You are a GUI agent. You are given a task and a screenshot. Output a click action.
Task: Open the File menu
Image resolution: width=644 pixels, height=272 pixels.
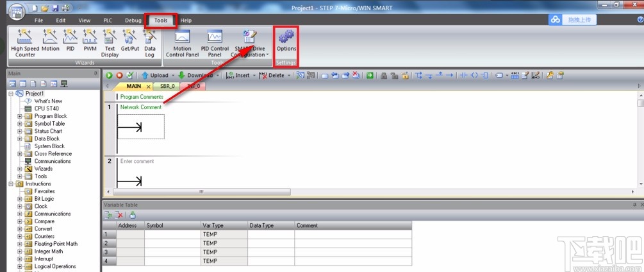(38, 20)
